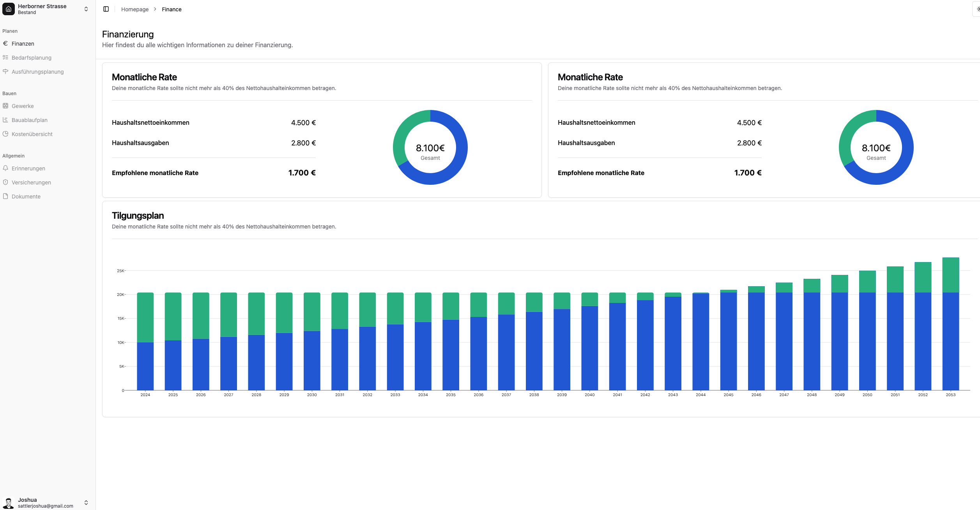
Task: Toggle the sidebar panel visibility
Action: 106,9
